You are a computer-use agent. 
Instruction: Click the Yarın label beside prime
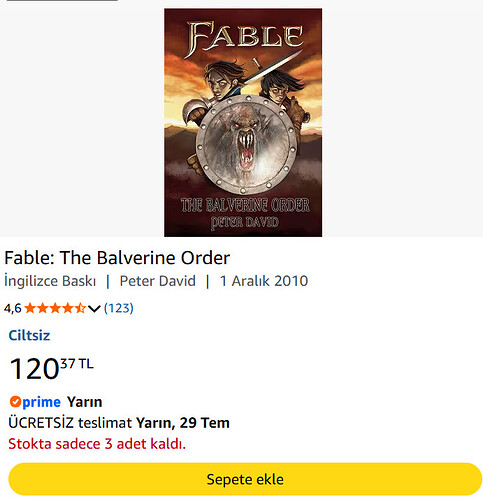84,402
